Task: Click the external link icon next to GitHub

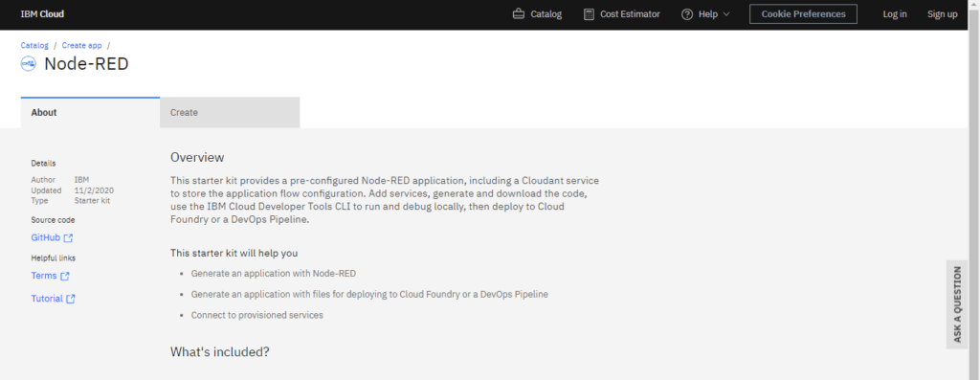Action: (69, 238)
